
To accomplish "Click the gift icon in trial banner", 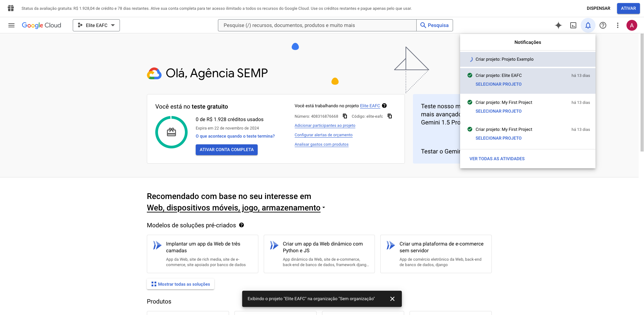I will click(11, 8).
